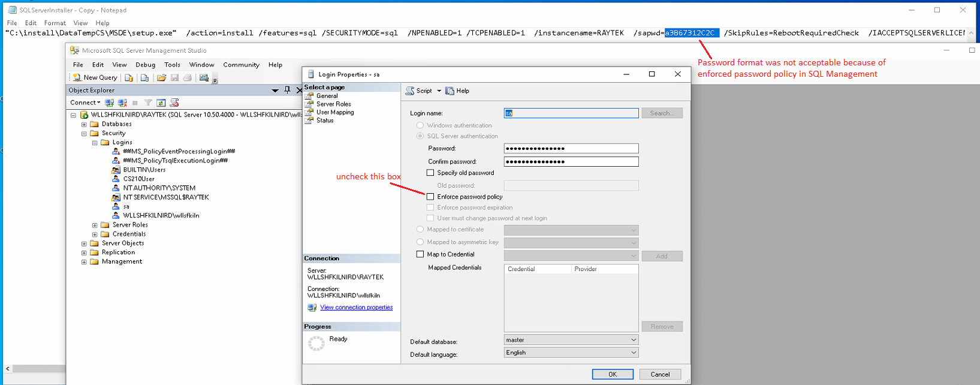Viewport: 980px width, 385px height.
Task: Open Object Explorer window position dropdown arrow
Action: tap(275, 91)
